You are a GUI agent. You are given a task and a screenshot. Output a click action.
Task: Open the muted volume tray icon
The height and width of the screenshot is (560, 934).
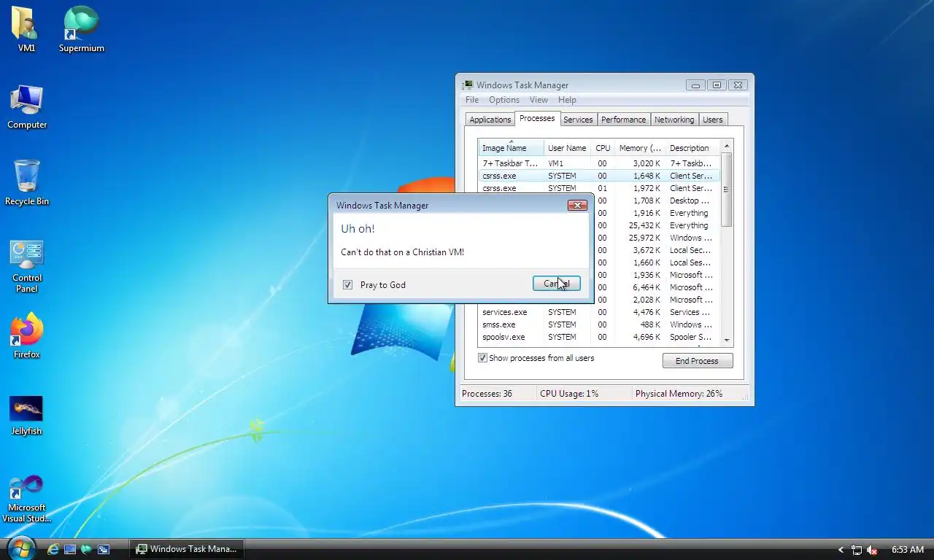pos(872,550)
